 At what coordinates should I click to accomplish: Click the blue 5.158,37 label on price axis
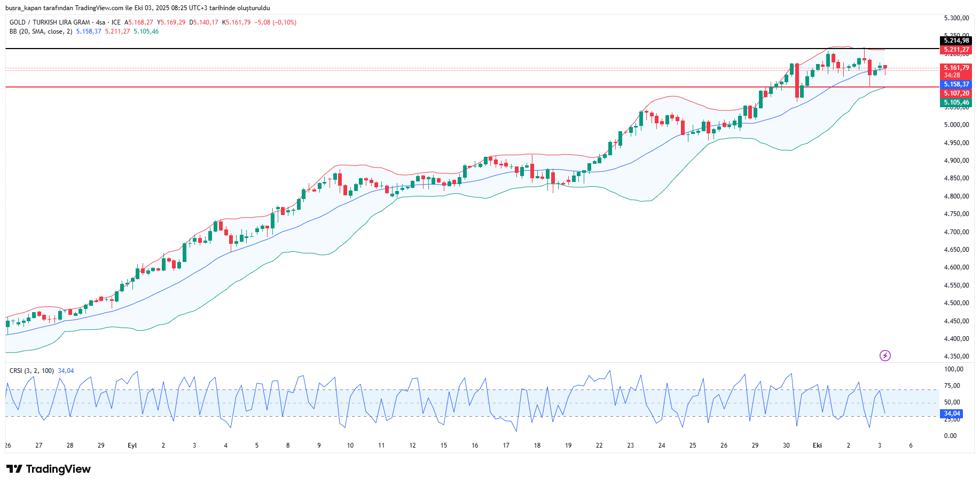click(956, 84)
